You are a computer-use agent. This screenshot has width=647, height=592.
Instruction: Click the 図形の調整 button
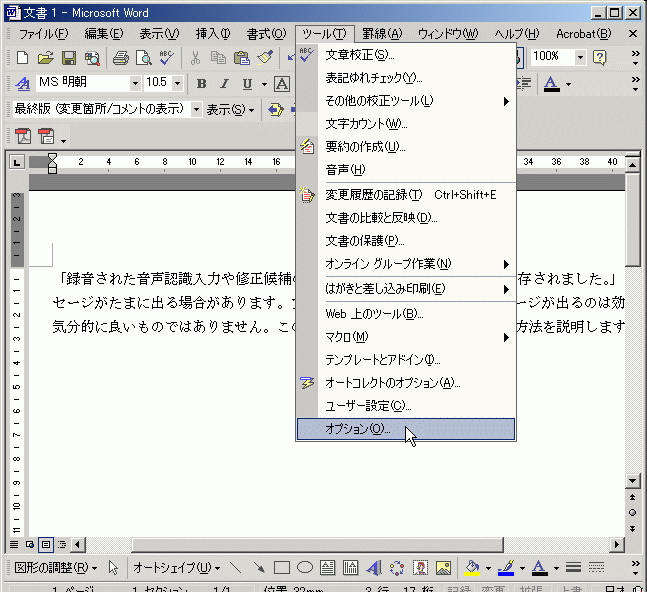[56, 568]
